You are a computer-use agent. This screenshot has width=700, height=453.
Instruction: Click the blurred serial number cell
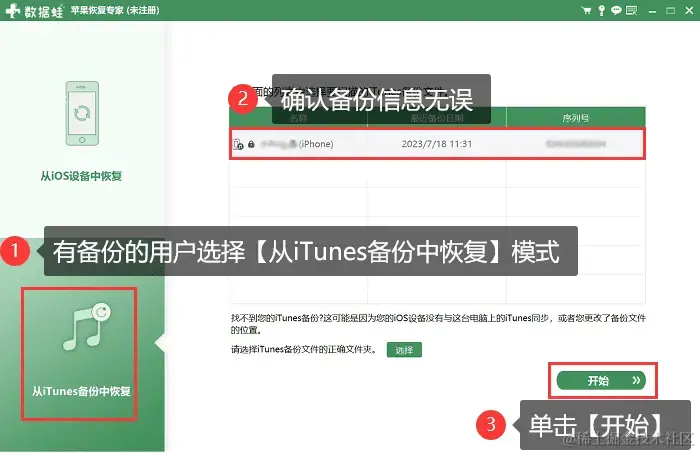coord(575,144)
